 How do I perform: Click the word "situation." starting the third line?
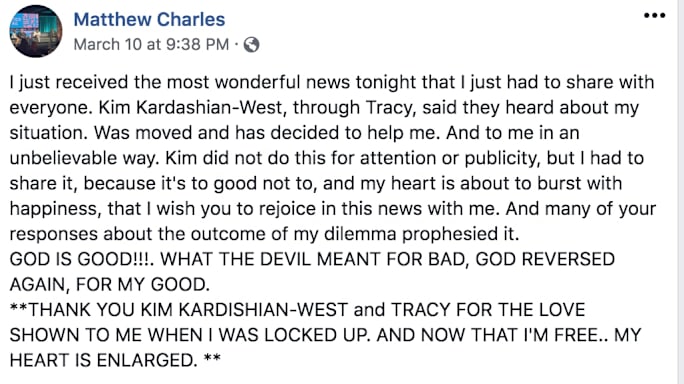click(x=49, y=133)
